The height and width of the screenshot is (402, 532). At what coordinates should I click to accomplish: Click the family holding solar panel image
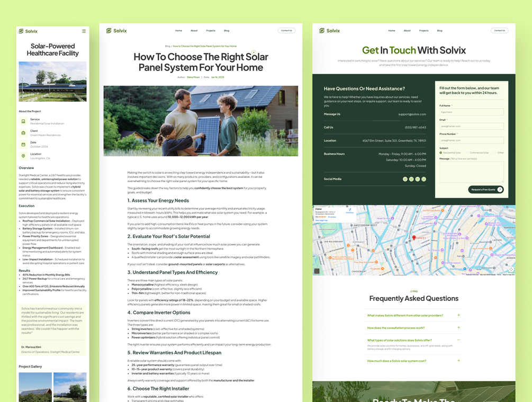tap(201, 121)
